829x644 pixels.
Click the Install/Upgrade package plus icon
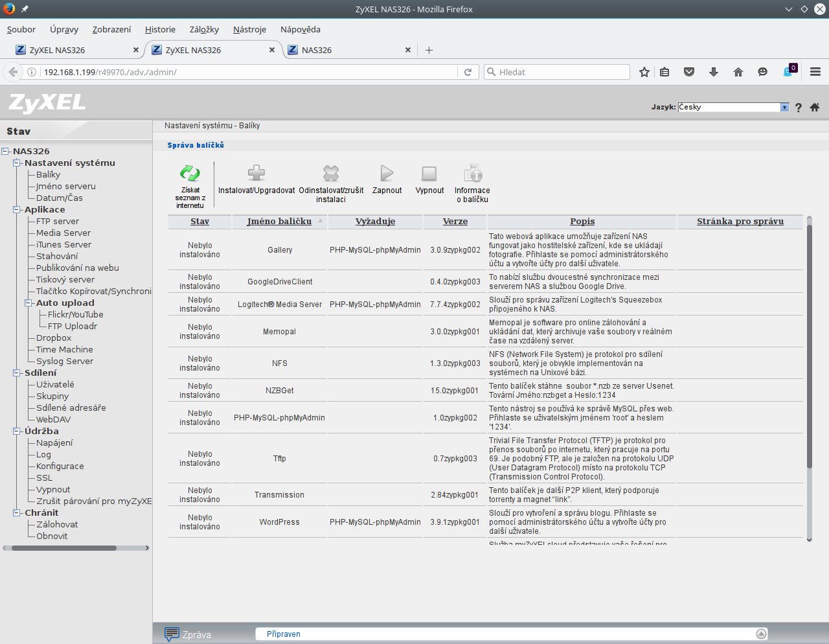[256, 173]
